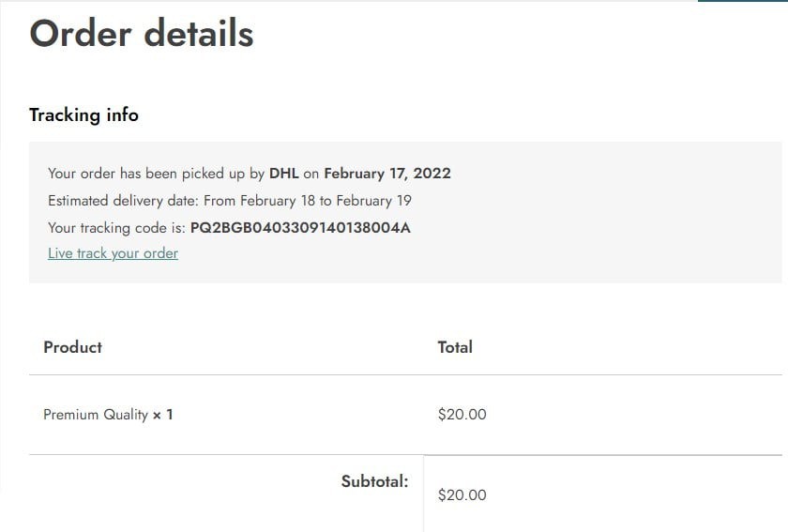Click the Total column header

(x=455, y=347)
